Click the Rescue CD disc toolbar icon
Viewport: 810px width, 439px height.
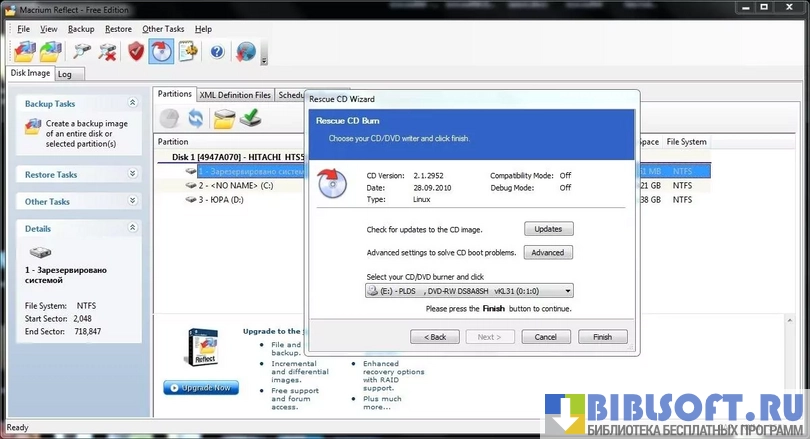pos(161,51)
